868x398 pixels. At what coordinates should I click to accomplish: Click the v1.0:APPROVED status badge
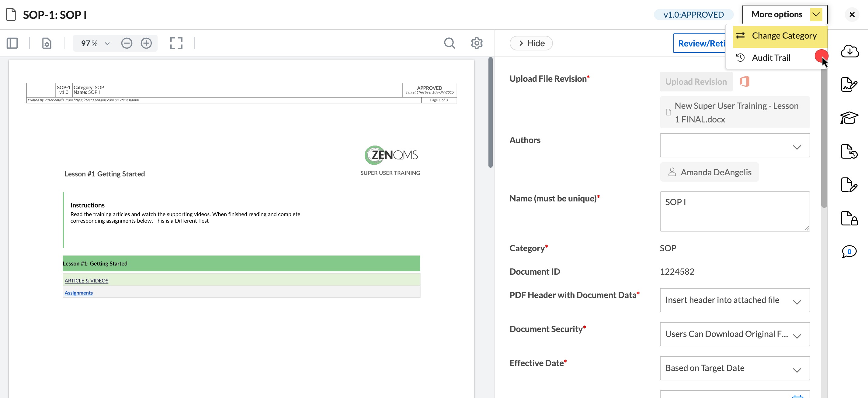pyautogui.click(x=693, y=15)
